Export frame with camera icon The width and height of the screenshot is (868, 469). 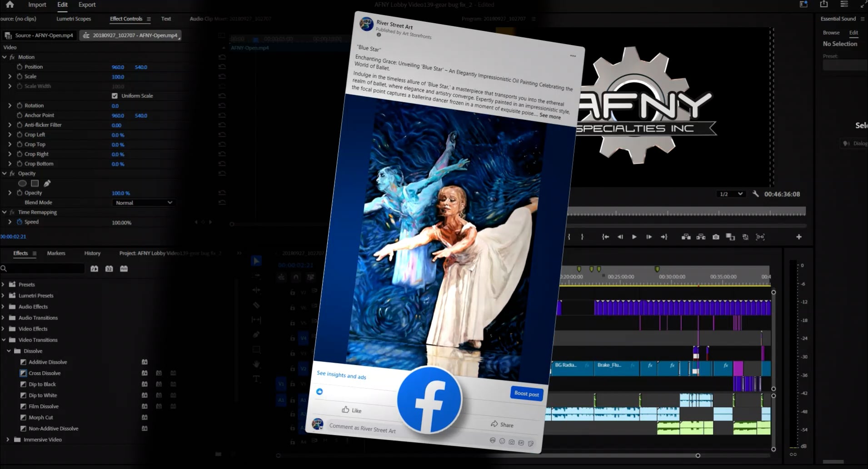click(716, 237)
